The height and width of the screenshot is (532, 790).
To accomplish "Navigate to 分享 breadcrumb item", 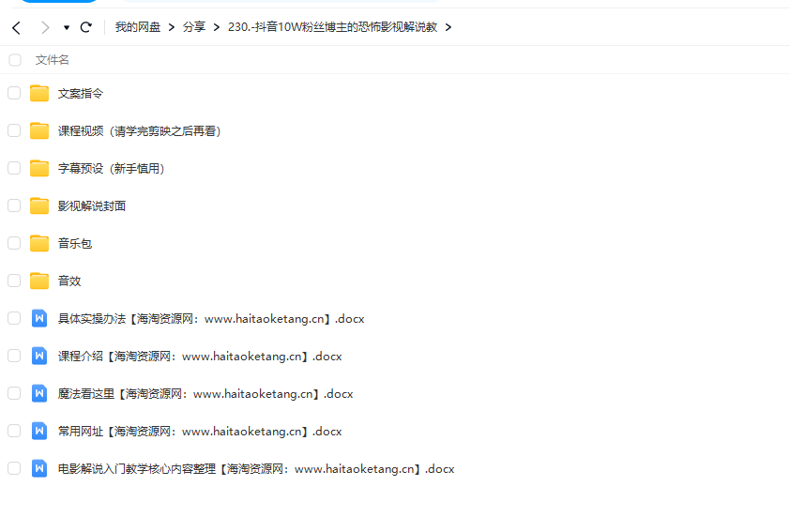I will pos(194,27).
